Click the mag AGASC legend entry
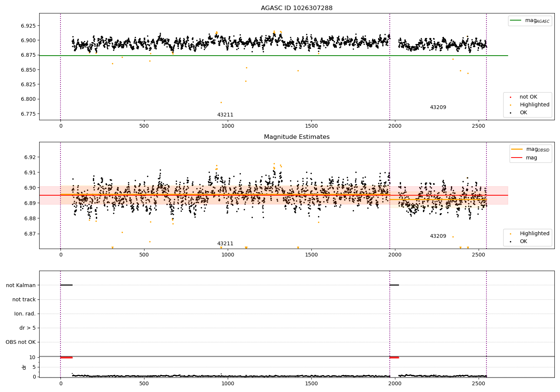Image resolution: width=560 pixels, height=392 pixels. click(x=537, y=21)
